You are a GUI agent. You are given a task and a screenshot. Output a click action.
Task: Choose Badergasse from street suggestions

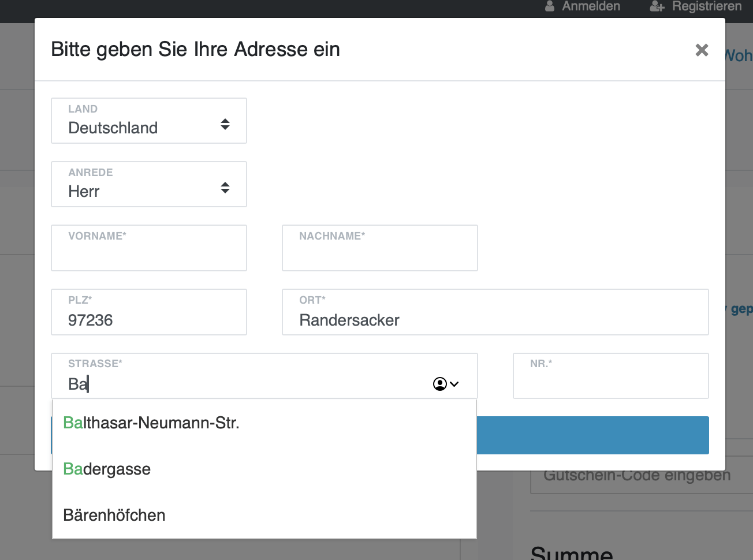[264, 469]
